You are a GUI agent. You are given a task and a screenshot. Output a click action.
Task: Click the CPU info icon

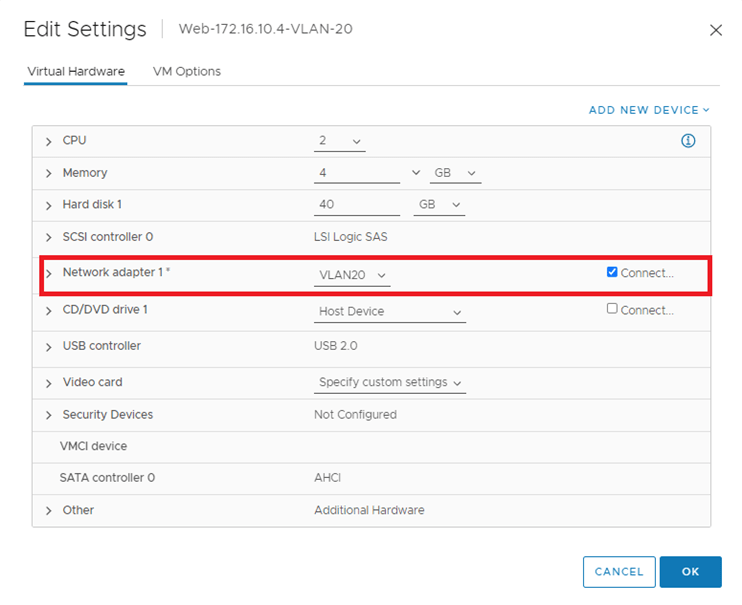click(x=688, y=141)
